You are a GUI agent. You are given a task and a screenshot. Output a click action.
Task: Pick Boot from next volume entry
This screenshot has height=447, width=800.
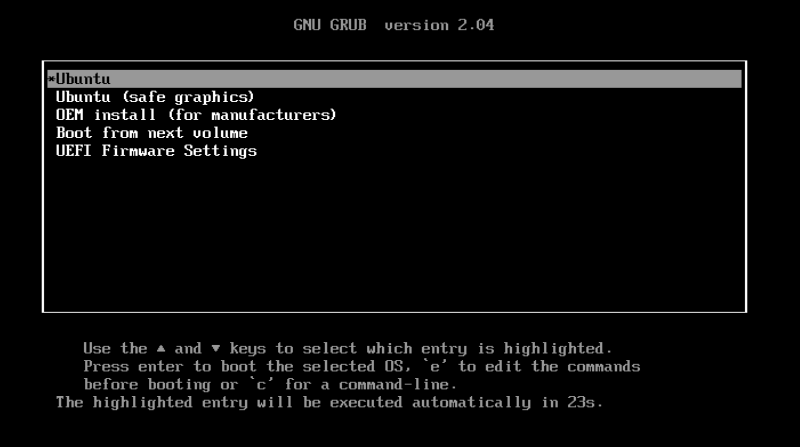[x=152, y=133]
